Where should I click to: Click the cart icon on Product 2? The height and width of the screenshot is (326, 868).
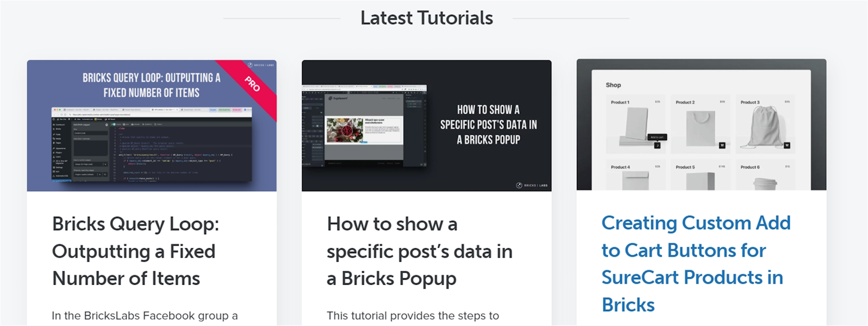[x=722, y=146]
